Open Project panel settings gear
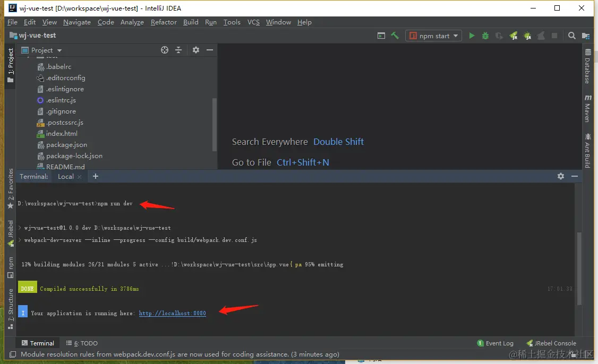Screen dimensions: 598x364 195,50
